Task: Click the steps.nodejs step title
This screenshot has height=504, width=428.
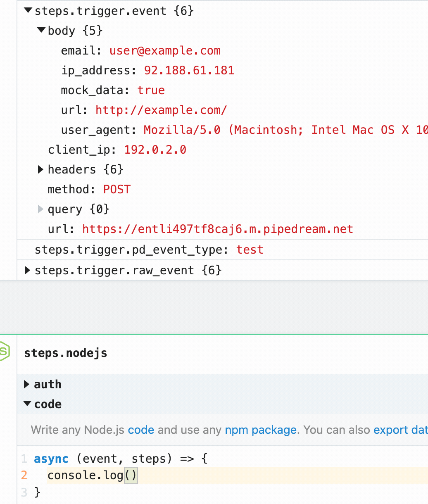Action: [66, 353]
